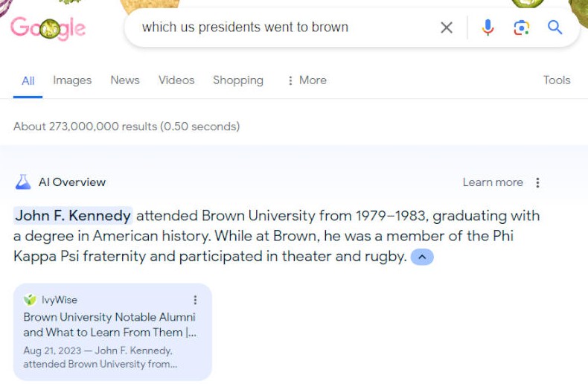588x384 pixels.
Task: Open the Tools options expander
Action: tap(557, 80)
